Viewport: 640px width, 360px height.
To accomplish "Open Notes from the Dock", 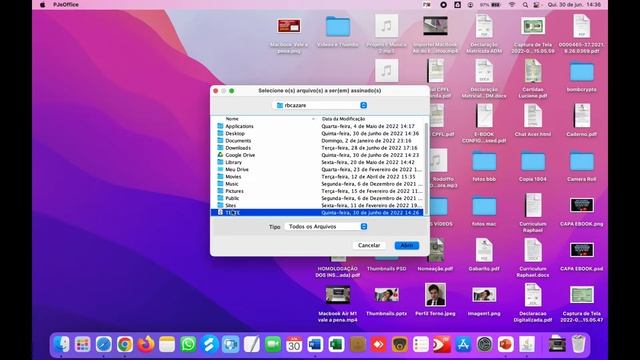I will coord(167,344).
